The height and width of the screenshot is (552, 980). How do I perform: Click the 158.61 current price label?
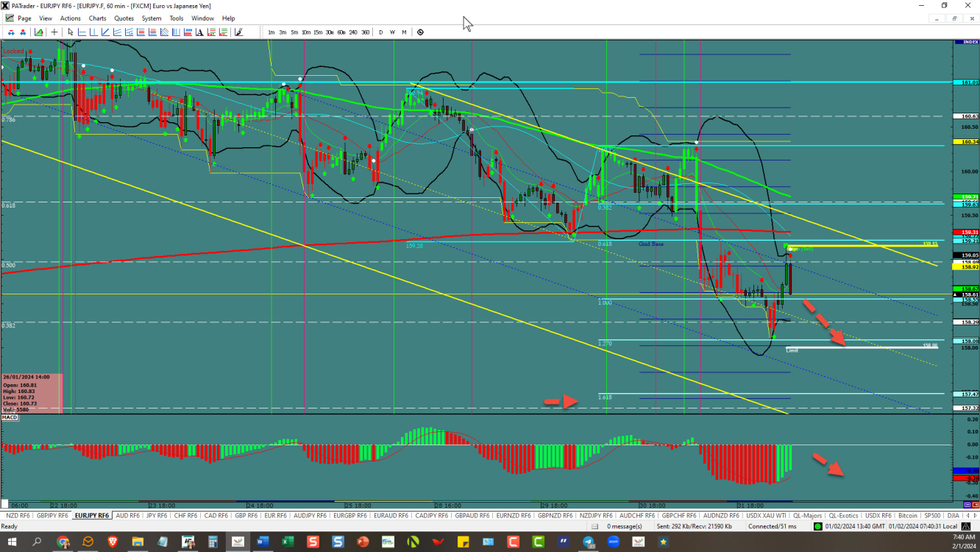click(965, 294)
